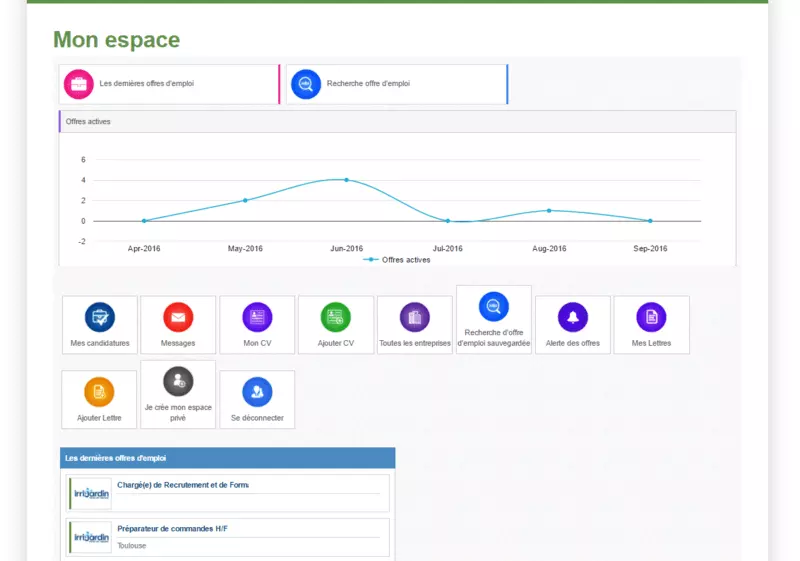Click the 'Ajouter CV' tile label
Image resolution: width=800 pixels, height=561 pixels.
pyautogui.click(x=336, y=343)
